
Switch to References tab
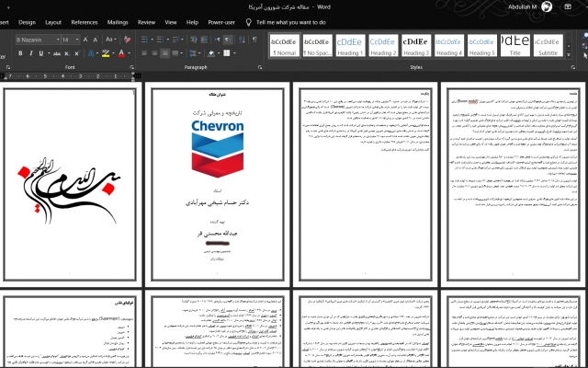click(x=85, y=22)
